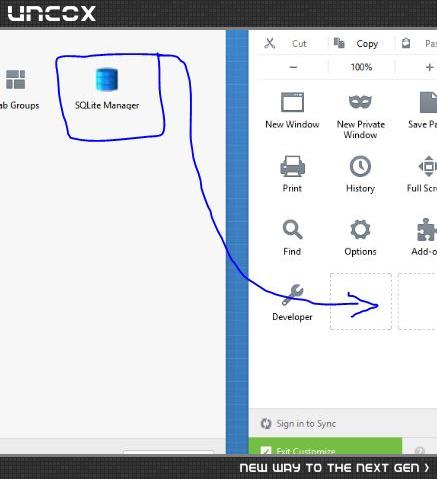This screenshot has width=437, height=479.
Task: Select the SQLite Manager database icon
Action: pos(107,79)
